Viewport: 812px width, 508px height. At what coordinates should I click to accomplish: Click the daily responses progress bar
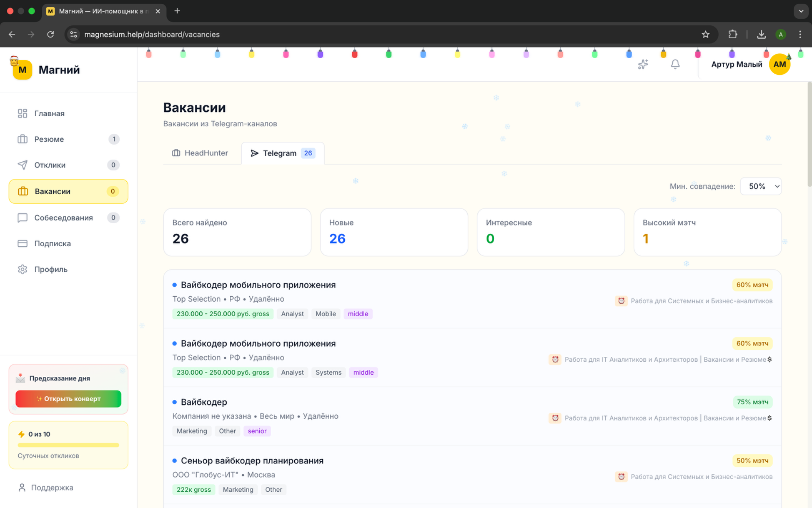click(x=68, y=445)
